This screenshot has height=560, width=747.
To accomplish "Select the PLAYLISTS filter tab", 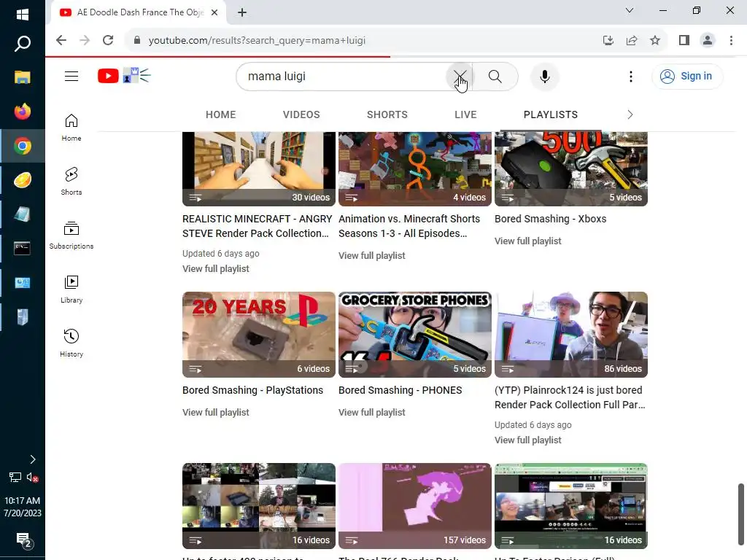I will [550, 114].
